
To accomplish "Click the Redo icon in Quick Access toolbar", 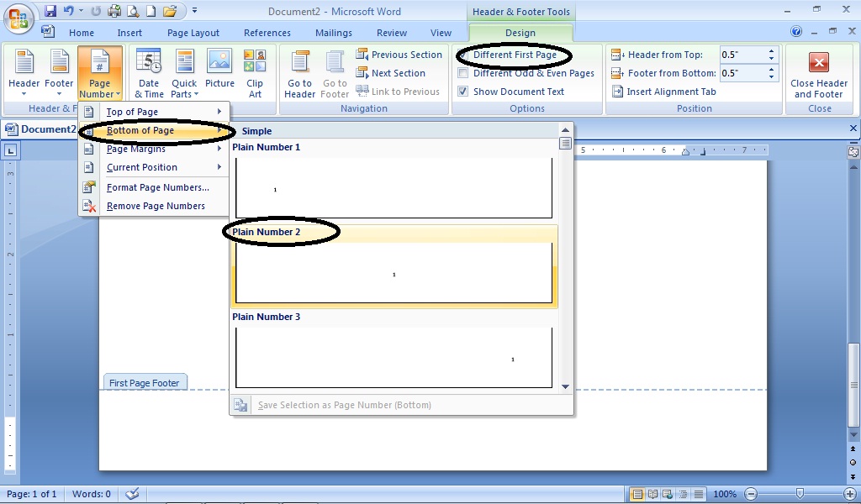I will click(96, 11).
